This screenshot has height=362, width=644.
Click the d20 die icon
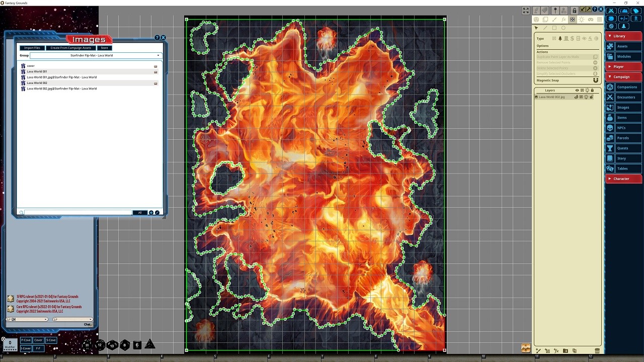pos(87,345)
